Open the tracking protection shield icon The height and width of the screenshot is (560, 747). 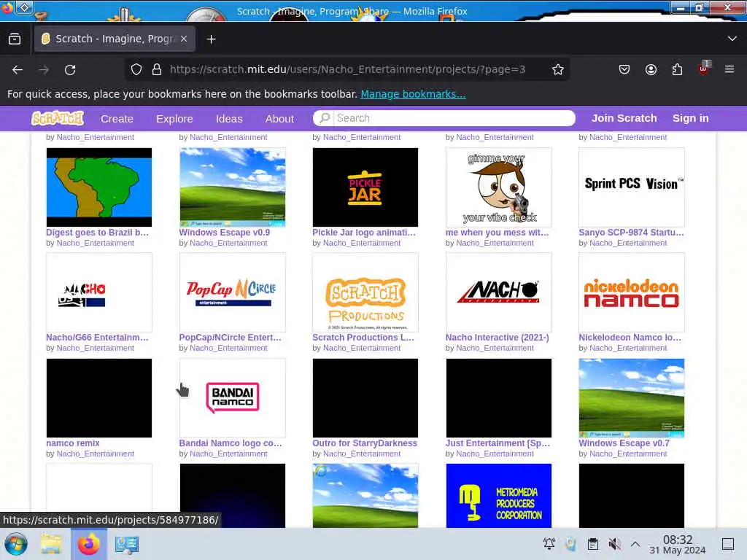[136, 69]
